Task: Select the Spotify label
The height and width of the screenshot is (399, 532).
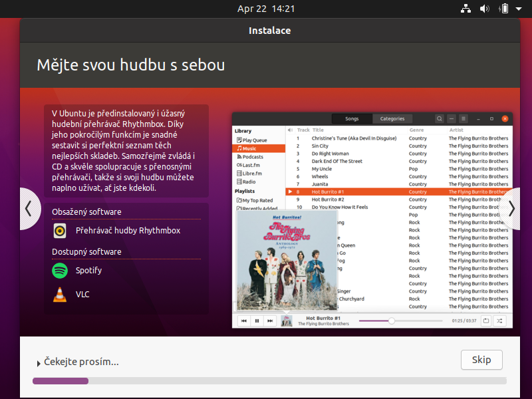Action: 88,271
